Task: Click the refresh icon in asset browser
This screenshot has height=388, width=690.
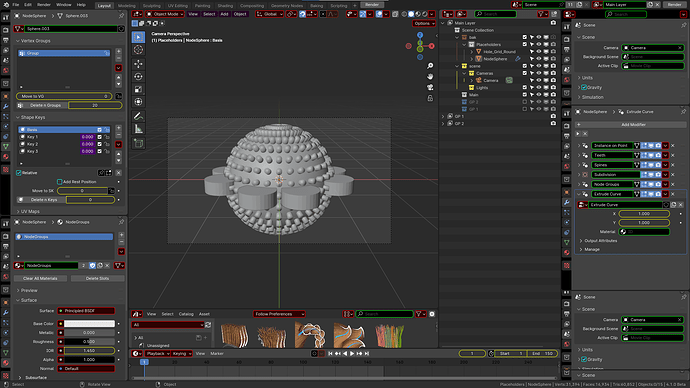Action: tap(208, 325)
